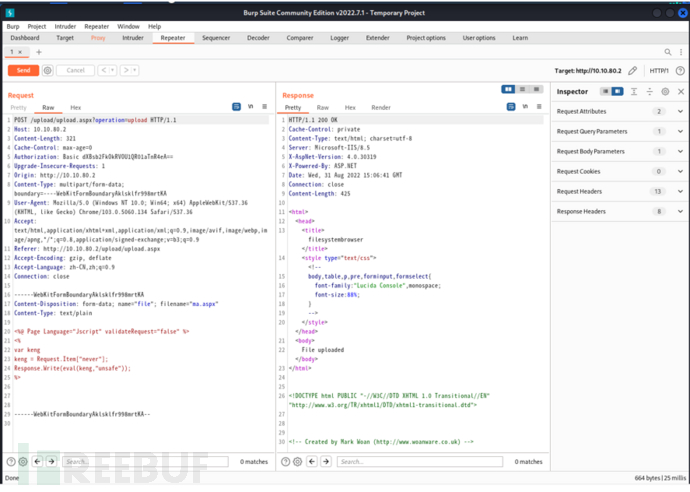Click the Request search field
690x492 pixels.
click(145, 462)
